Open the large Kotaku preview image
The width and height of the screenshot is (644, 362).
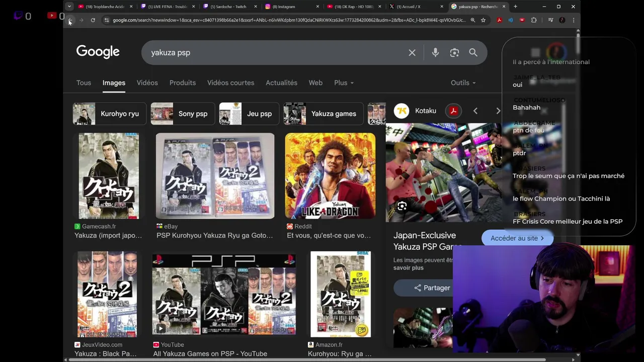pos(444,172)
